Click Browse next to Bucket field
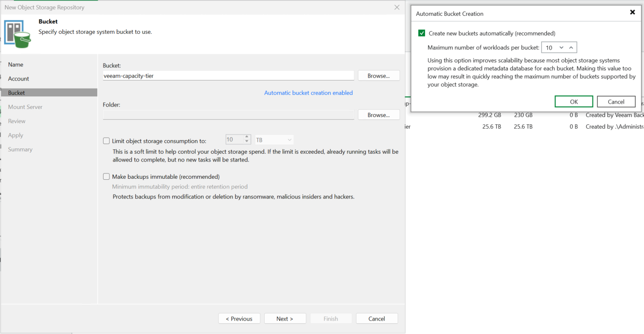The width and height of the screenshot is (644, 334). [x=379, y=76]
